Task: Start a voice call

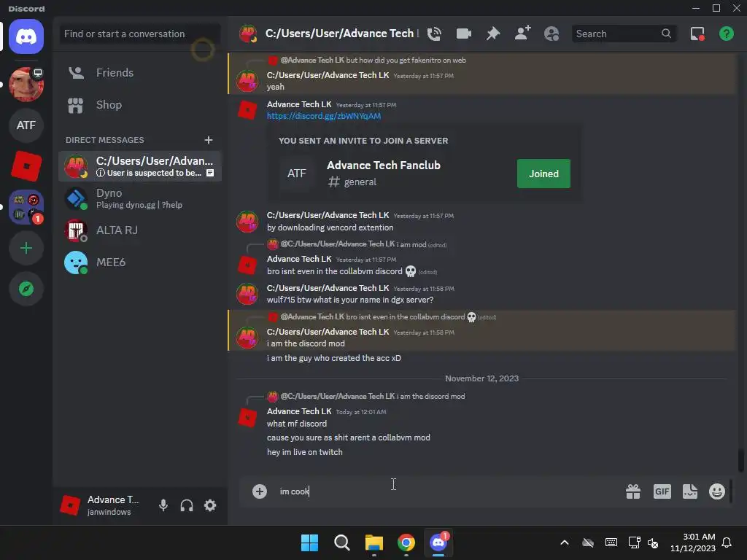Action: [x=434, y=34]
